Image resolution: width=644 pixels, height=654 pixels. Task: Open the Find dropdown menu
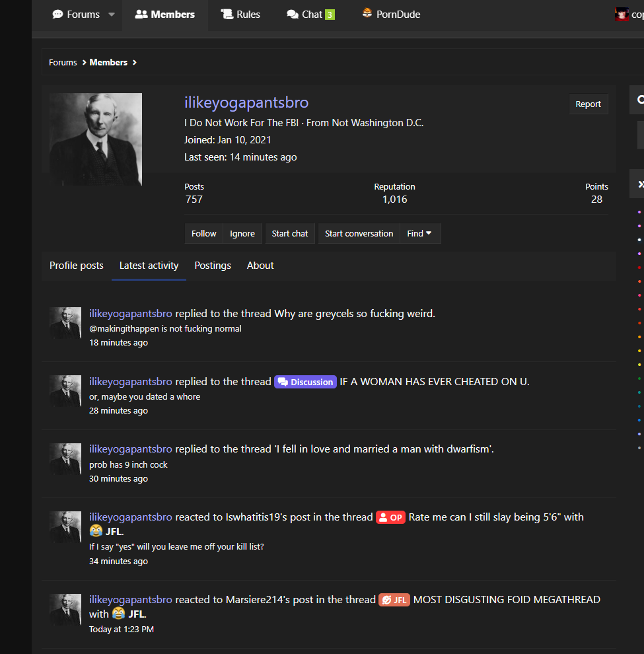(419, 233)
